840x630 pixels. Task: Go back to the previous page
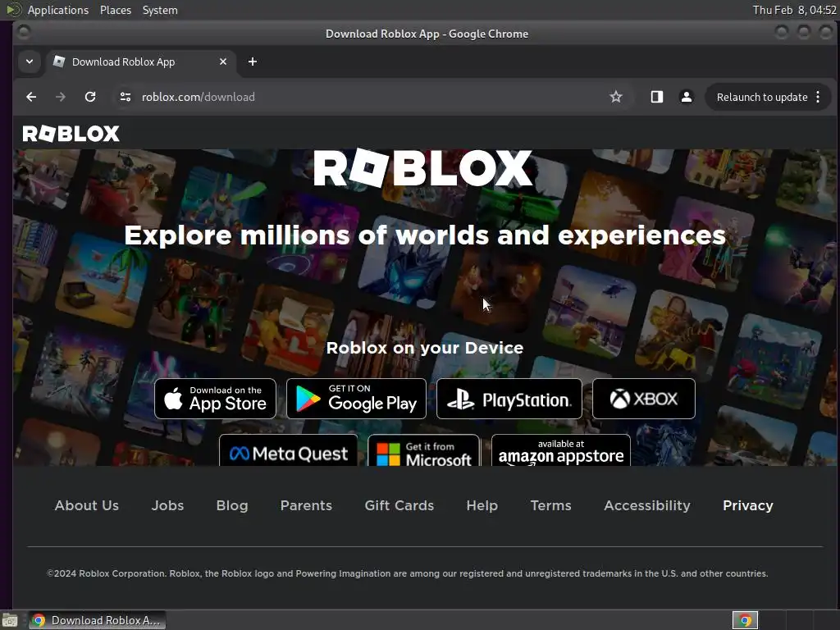pyautogui.click(x=31, y=97)
